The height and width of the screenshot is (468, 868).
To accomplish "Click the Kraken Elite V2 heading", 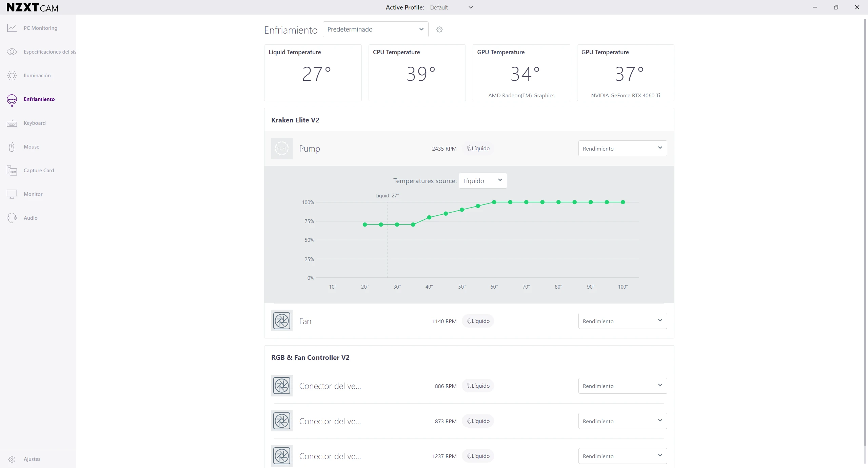I will click(295, 120).
